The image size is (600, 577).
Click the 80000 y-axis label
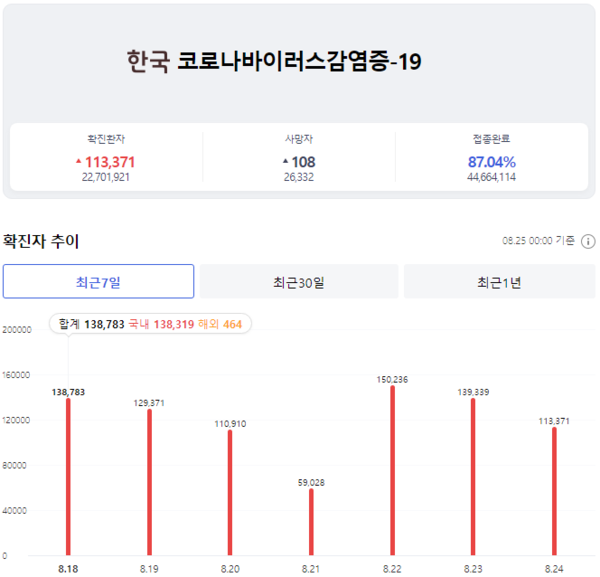point(15,466)
